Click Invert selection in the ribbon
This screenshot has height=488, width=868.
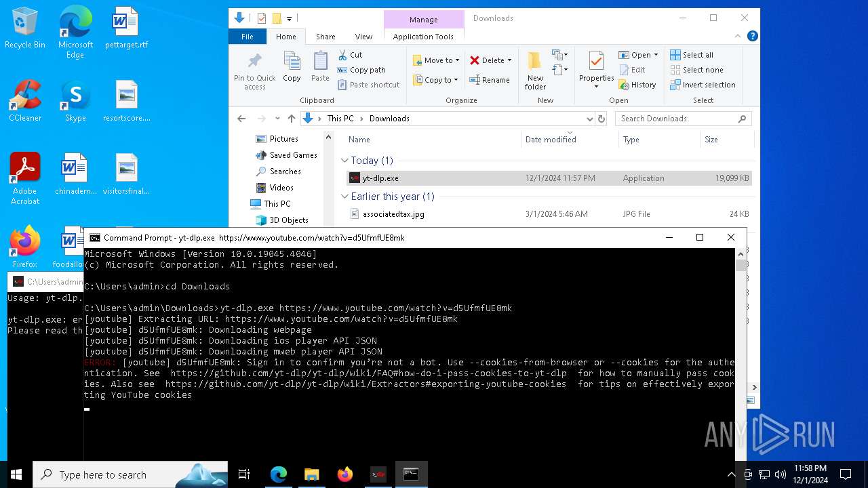coord(703,85)
